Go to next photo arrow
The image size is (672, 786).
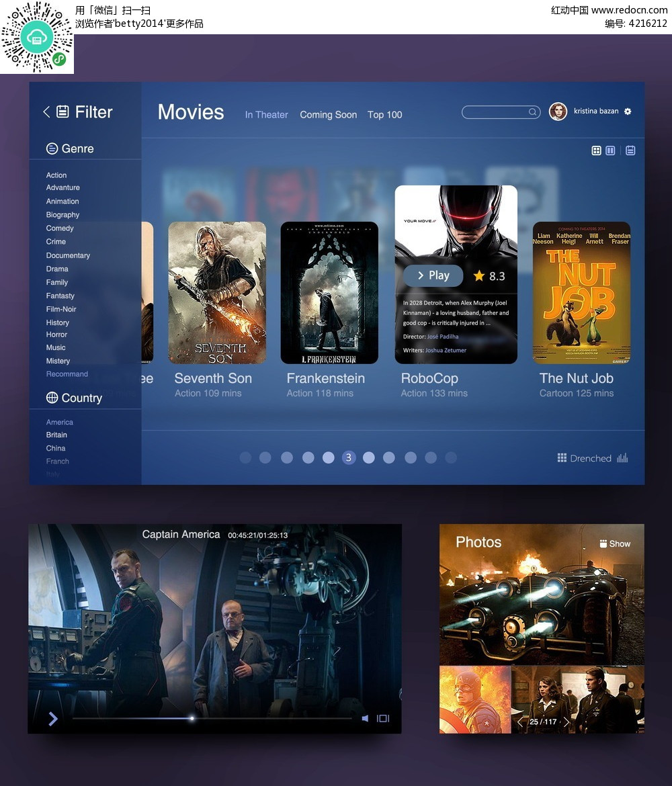pyautogui.click(x=566, y=722)
